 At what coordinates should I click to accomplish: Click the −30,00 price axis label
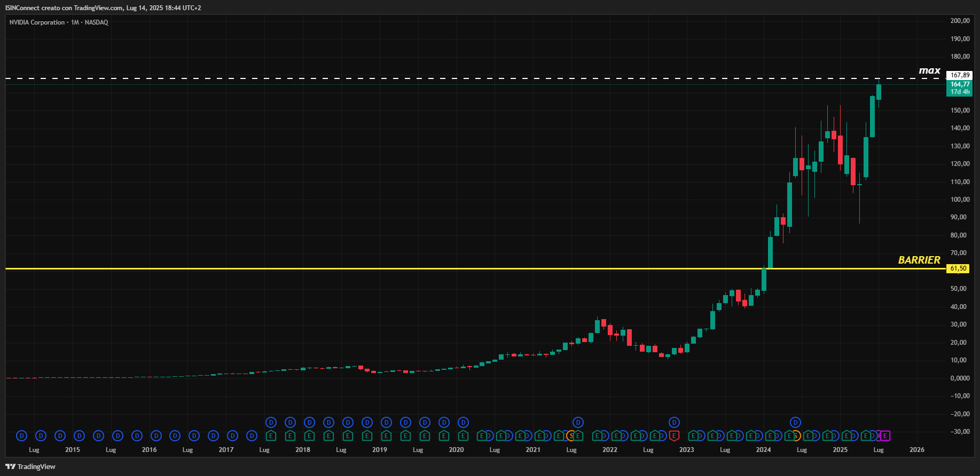(x=959, y=432)
